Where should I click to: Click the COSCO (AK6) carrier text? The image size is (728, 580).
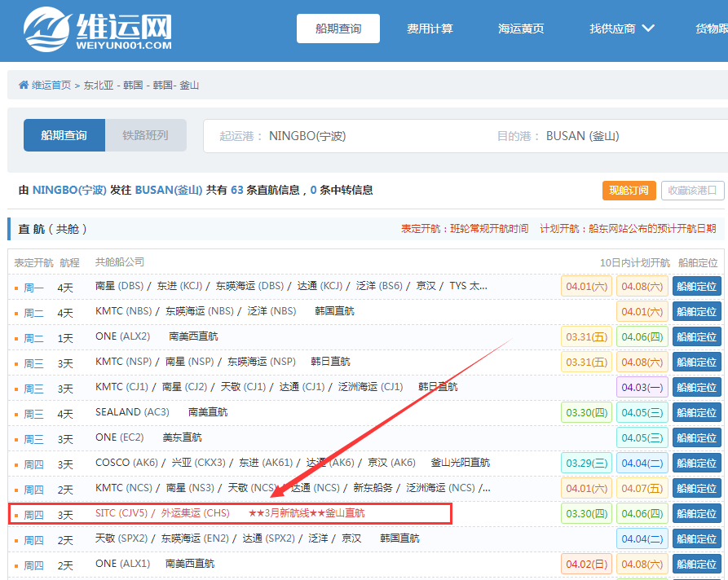(x=126, y=463)
